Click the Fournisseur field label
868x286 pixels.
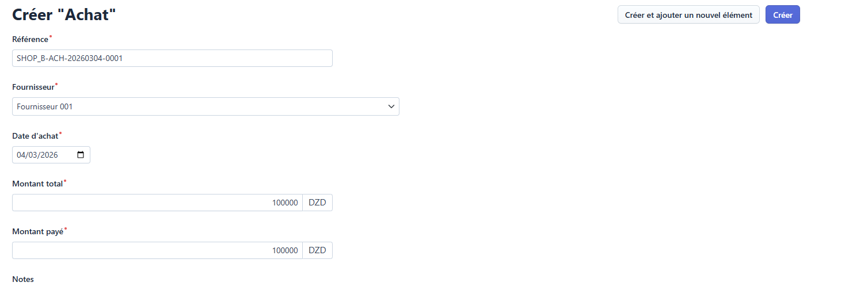tap(33, 87)
